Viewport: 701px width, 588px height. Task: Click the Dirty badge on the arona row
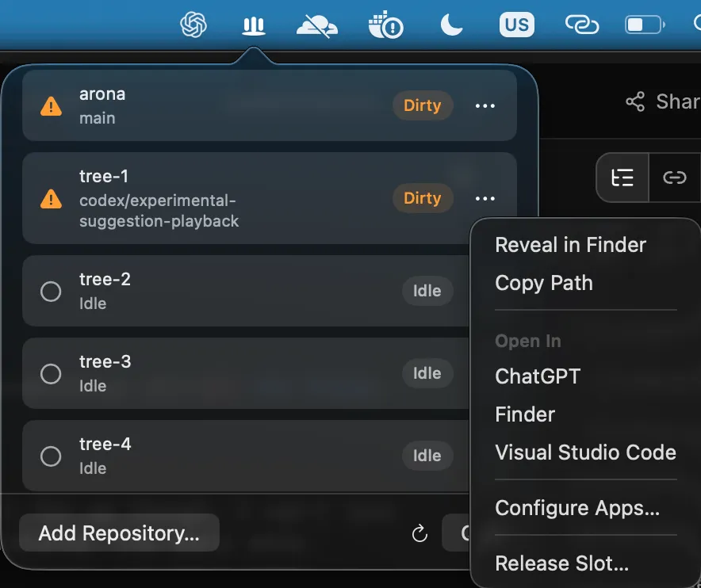(x=423, y=105)
